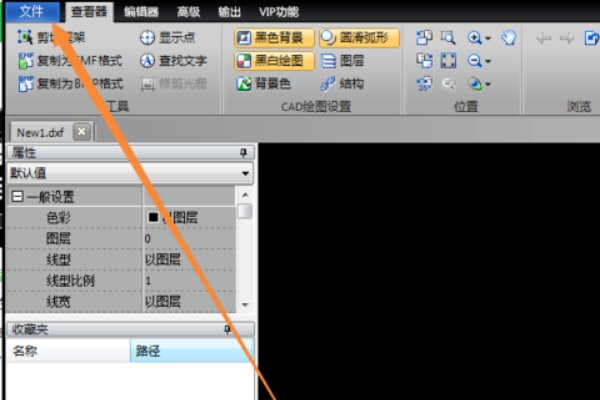600x400 pixels.
Task: Open the 文件 menu
Action: click(x=32, y=11)
